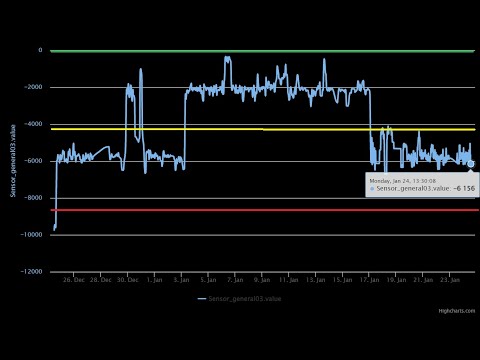
Task: Click the y-axis label -8000
Action: [33, 198]
